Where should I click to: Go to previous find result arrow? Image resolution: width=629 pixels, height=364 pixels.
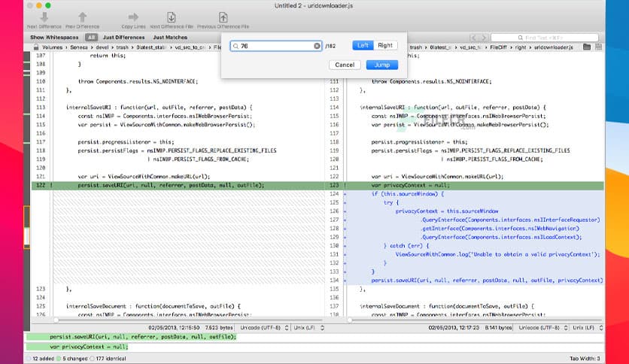click(x=474, y=38)
